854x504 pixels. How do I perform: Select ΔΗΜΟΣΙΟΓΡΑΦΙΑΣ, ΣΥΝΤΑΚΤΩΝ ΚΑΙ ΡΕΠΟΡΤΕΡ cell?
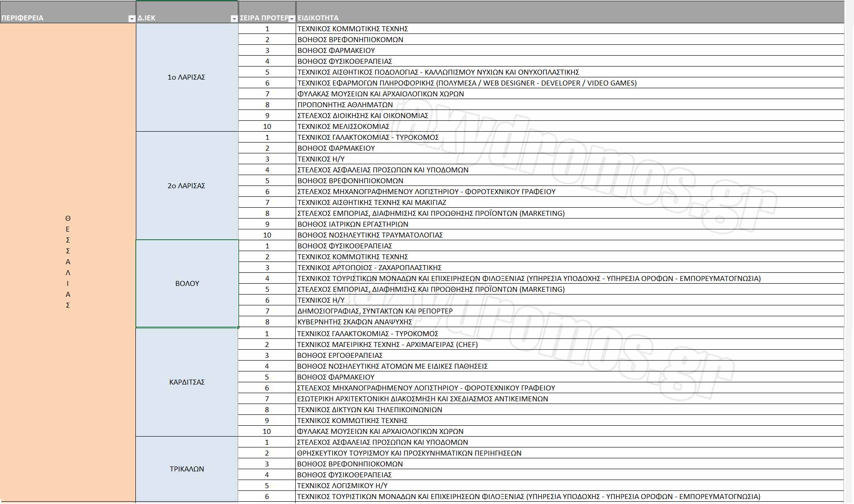tap(570, 311)
